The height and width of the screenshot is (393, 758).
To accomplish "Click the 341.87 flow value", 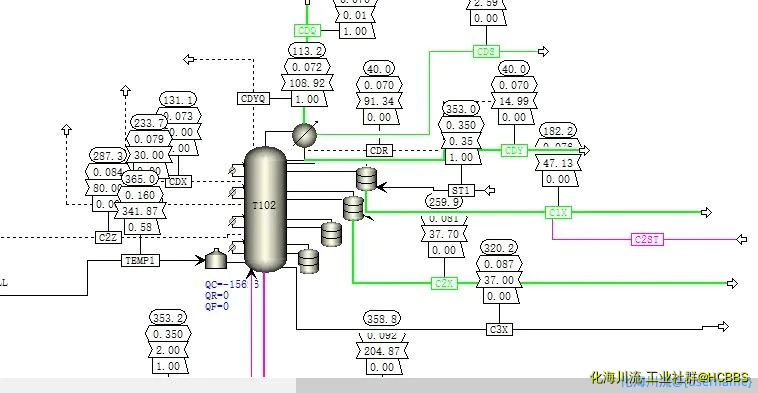I will [x=140, y=211].
